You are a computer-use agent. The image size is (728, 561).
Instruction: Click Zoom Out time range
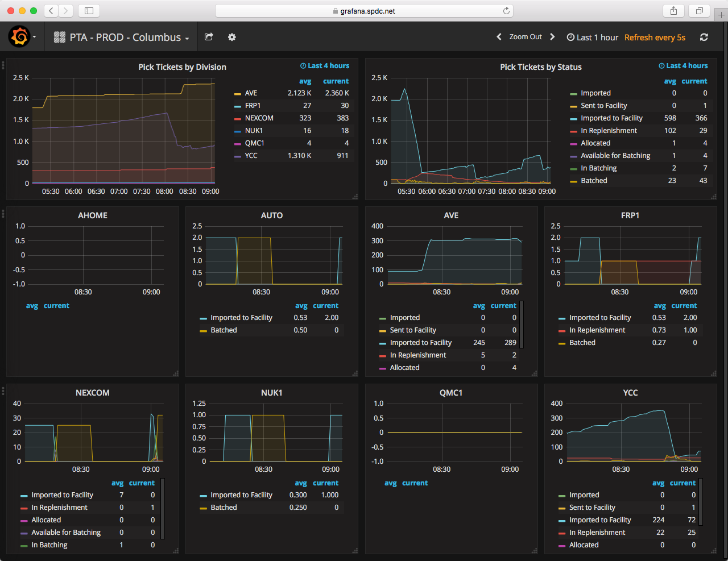(x=526, y=37)
